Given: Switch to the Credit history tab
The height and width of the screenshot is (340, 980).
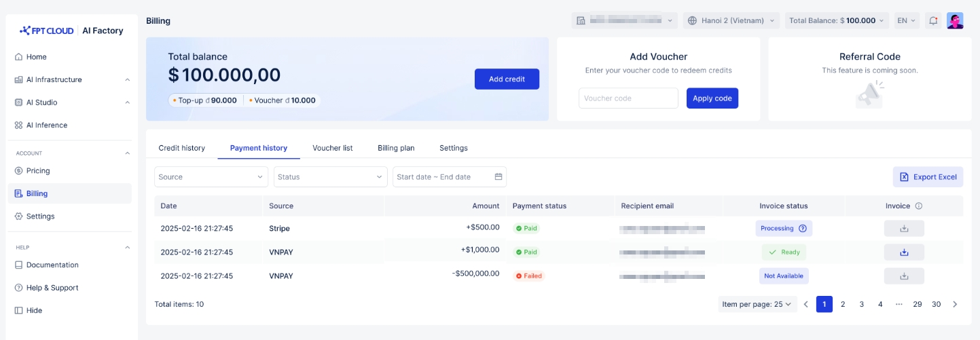Looking at the screenshot, I should coord(181,148).
